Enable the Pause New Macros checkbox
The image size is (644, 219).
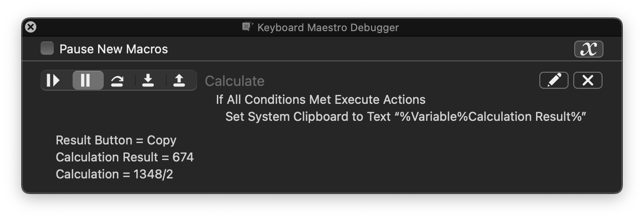(47, 49)
